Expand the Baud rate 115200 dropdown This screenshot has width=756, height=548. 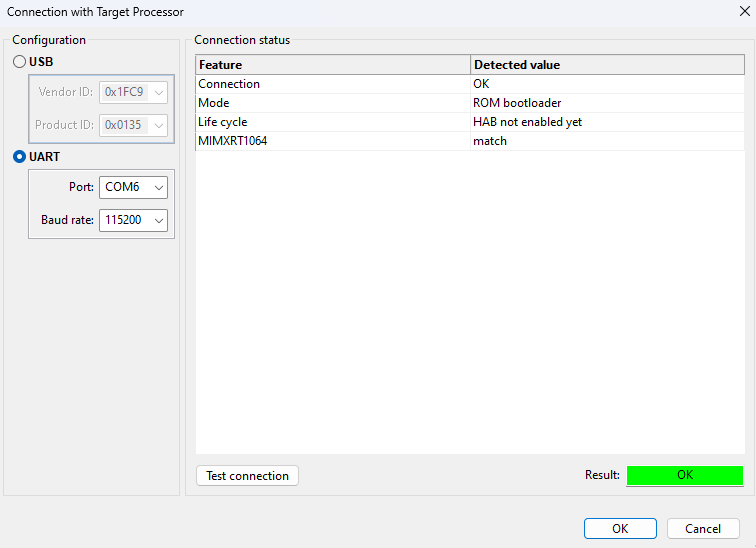click(133, 220)
